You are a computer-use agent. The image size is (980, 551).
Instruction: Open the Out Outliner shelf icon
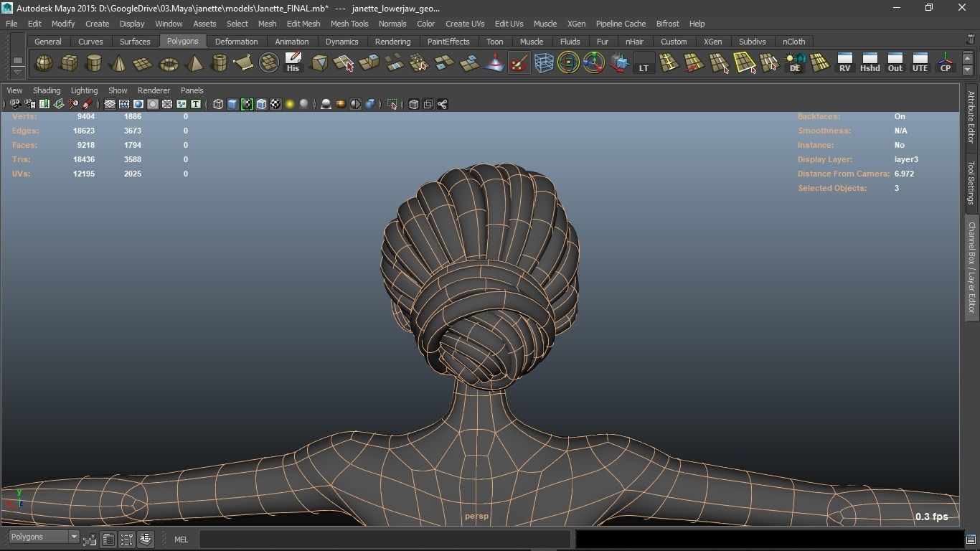coord(895,63)
